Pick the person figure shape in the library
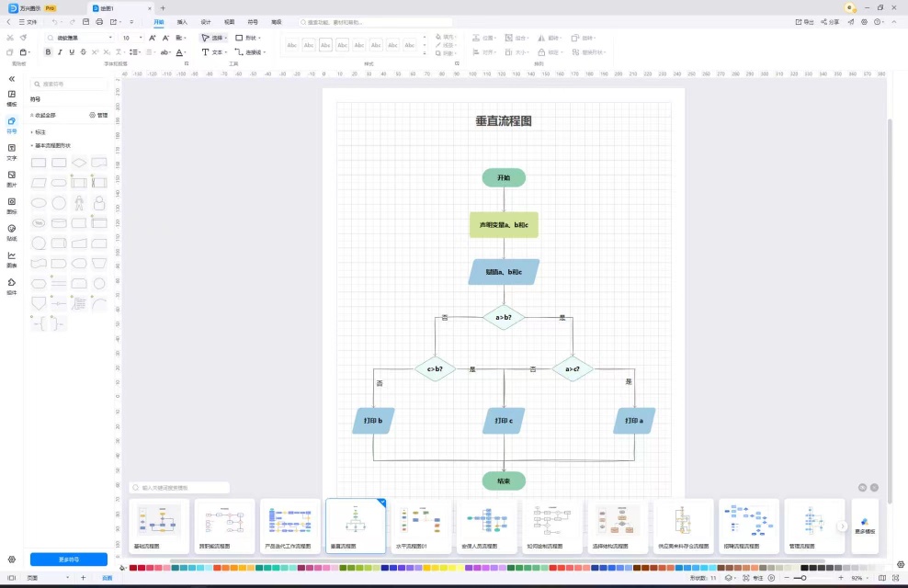Viewport: 908px width, 588px height. pyautogui.click(x=79, y=202)
